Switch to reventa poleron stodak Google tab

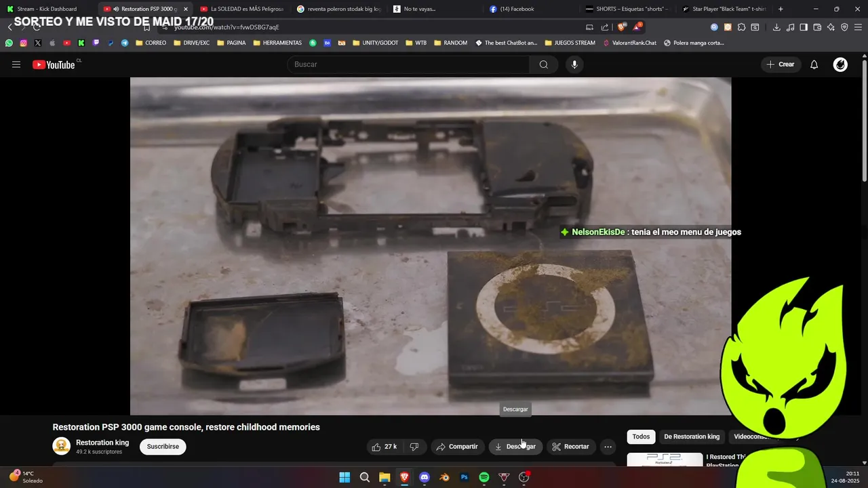339,9
